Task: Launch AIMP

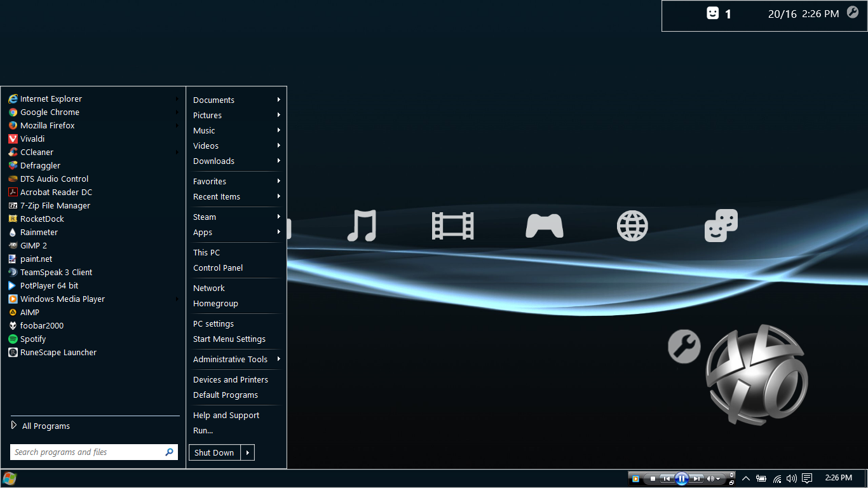Action: (93, 312)
